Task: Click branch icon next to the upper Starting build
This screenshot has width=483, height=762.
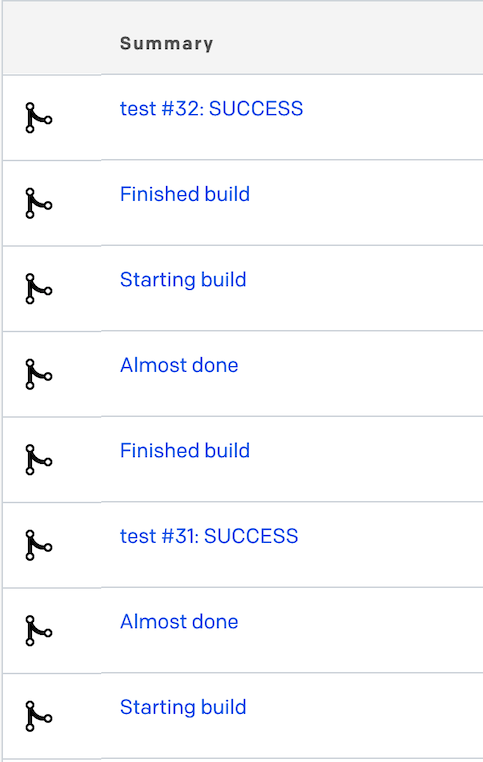Action: click(x=38, y=289)
